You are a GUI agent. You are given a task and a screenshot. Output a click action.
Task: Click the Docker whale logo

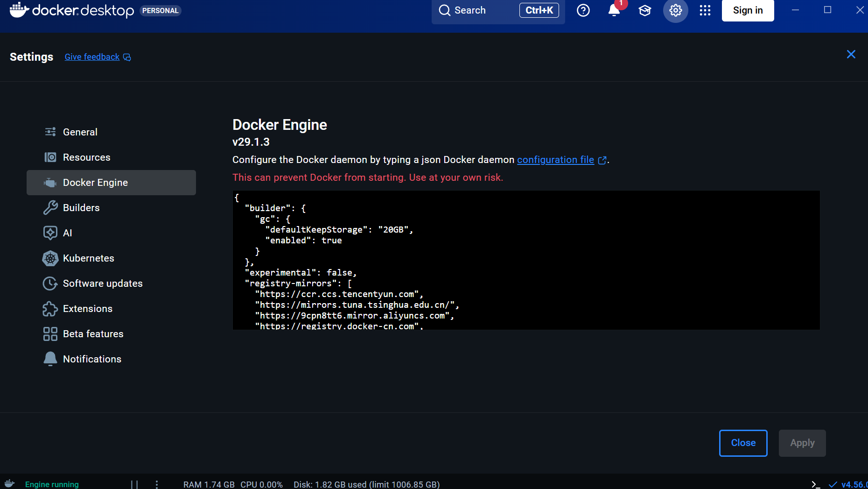(x=19, y=10)
